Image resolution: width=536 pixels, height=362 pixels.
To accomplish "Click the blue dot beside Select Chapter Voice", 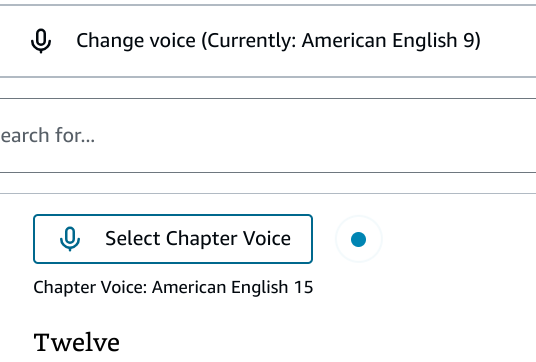I will pos(358,239).
